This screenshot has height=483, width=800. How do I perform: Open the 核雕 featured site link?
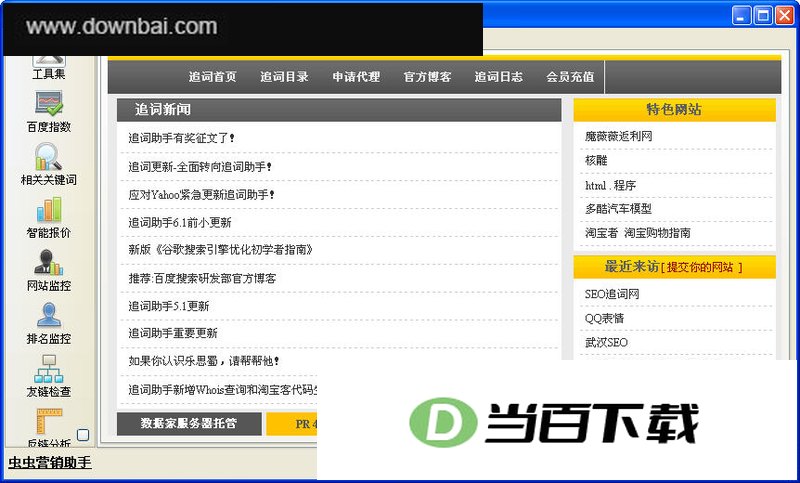tap(596, 161)
